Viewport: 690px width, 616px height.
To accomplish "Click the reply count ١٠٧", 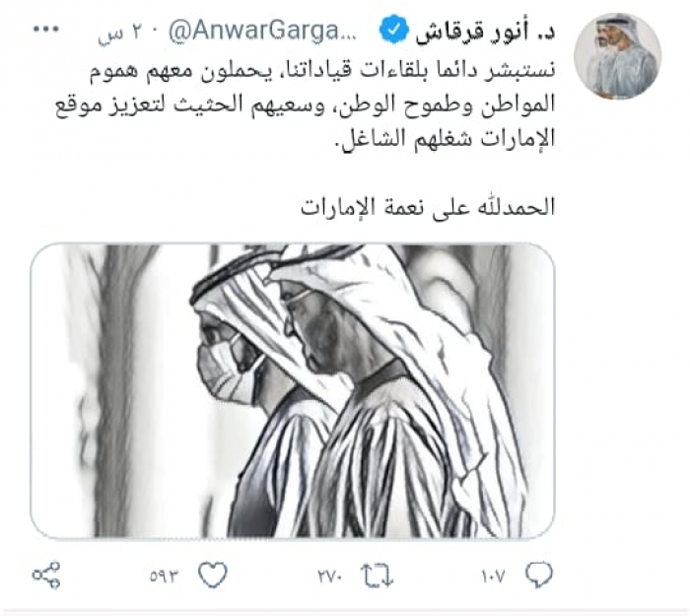I will tap(493, 576).
